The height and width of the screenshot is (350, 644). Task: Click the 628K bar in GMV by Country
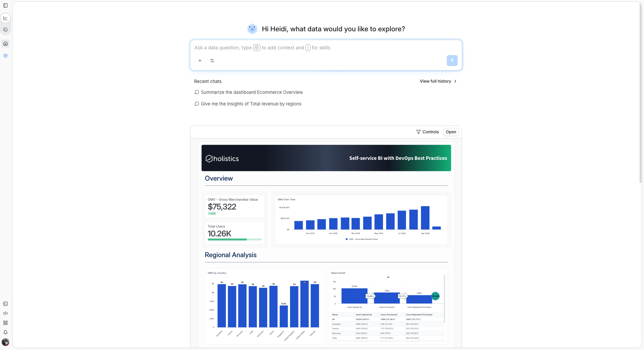(x=284, y=316)
